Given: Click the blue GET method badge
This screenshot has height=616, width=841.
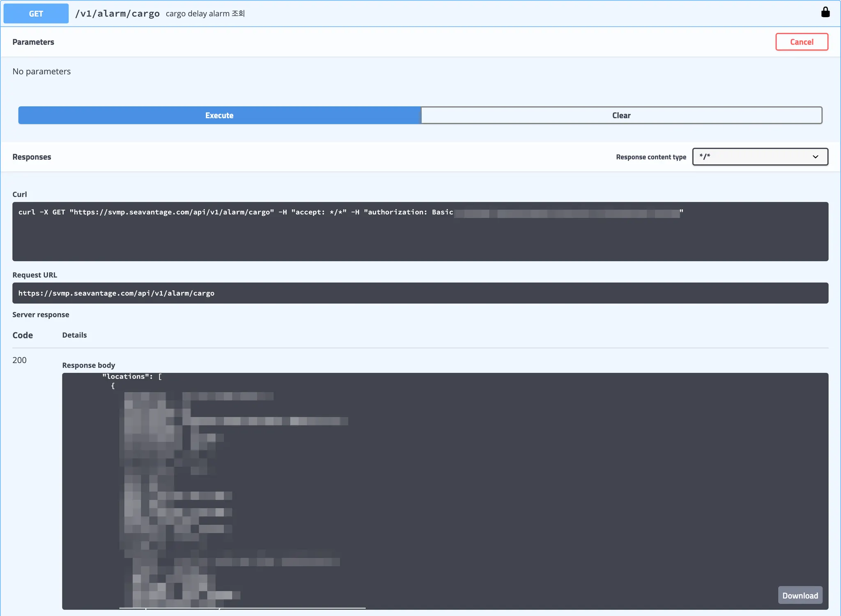Looking at the screenshot, I should click(x=36, y=14).
